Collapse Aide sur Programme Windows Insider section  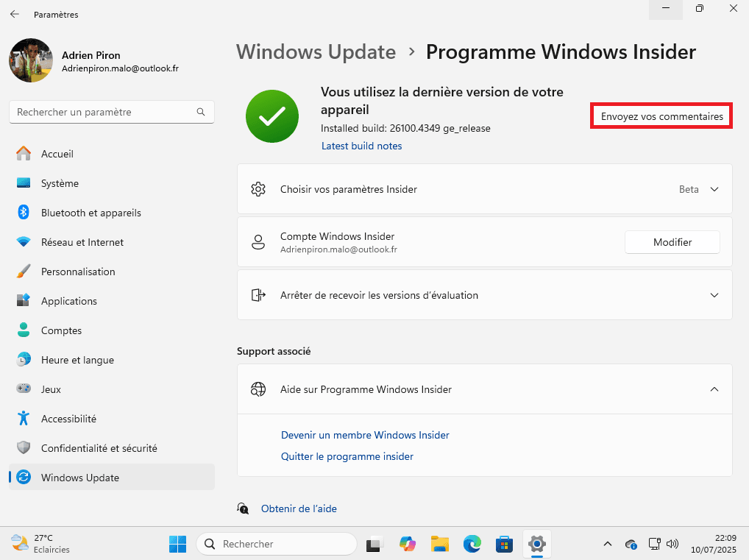click(484, 389)
